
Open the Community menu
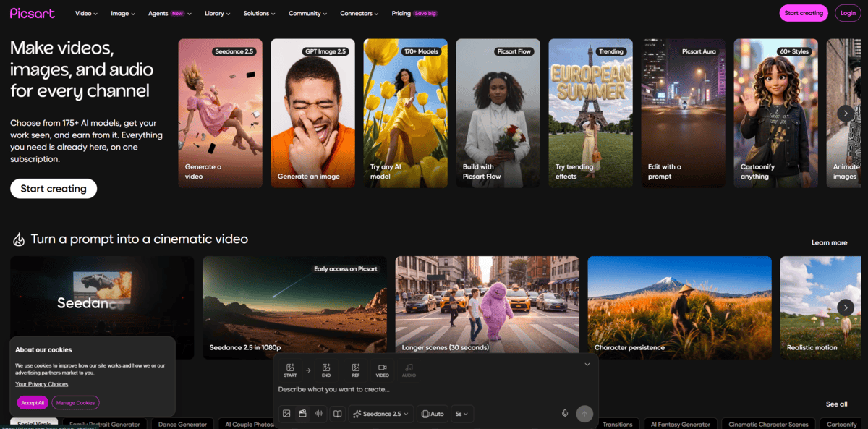coord(307,13)
